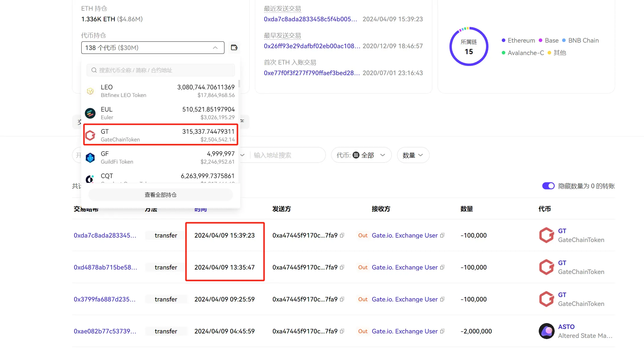Open transaction hash 0xae082b77c53739

(105, 331)
